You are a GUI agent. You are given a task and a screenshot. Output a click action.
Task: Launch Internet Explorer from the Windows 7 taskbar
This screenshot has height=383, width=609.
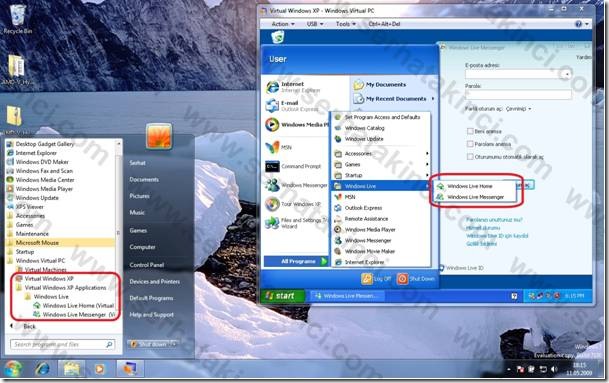pyautogui.click(x=43, y=369)
